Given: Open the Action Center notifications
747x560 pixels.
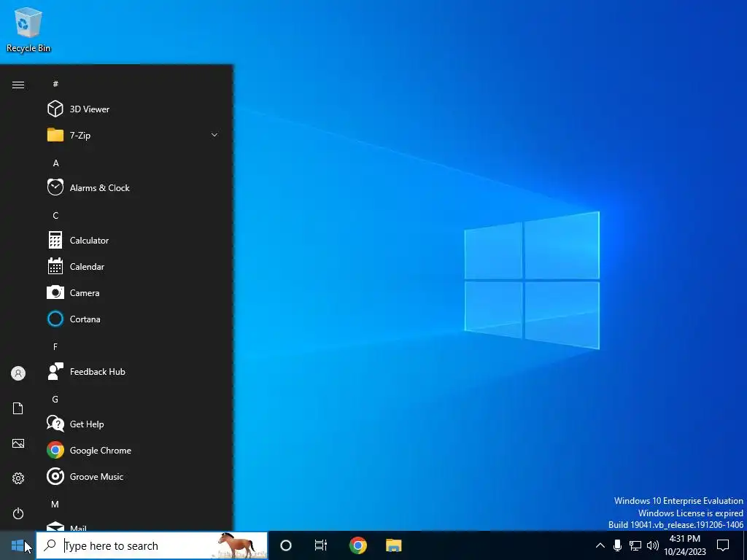Looking at the screenshot, I should point(723,545).
